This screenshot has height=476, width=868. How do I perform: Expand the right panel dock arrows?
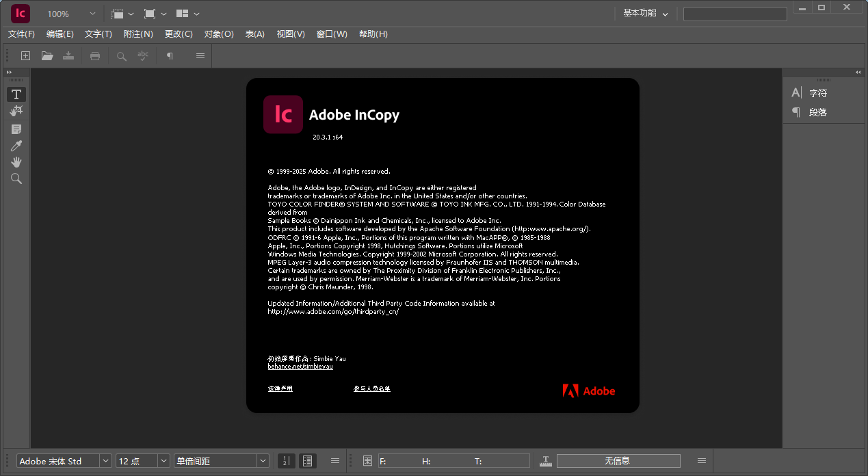point(858,72)
